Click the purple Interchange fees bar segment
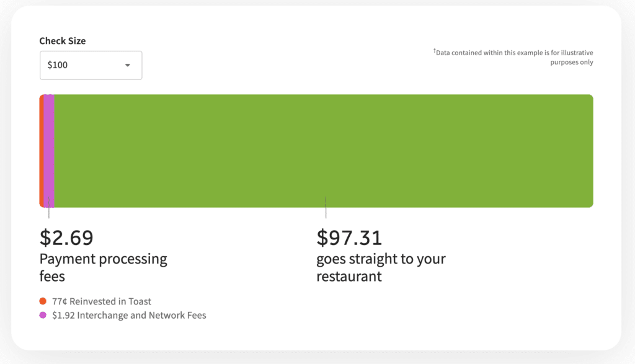635x364 pixels. [49, 151]
